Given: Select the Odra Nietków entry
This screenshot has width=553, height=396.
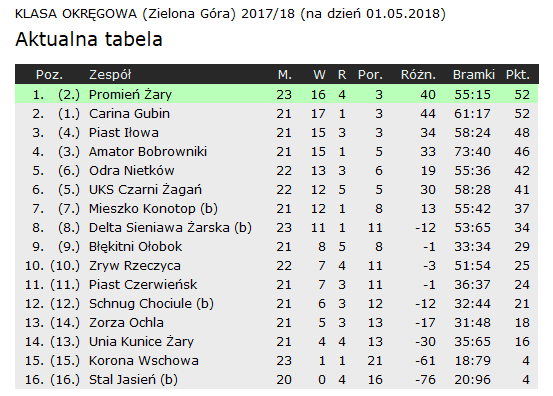Looking at the screenshot, I should pyautogui.click(x=132, y=171).
